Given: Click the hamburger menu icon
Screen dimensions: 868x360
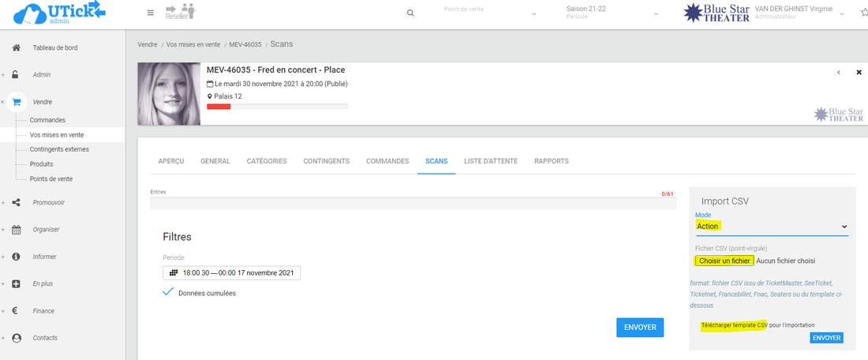Looking at the screenshot, I should (151, 13).
